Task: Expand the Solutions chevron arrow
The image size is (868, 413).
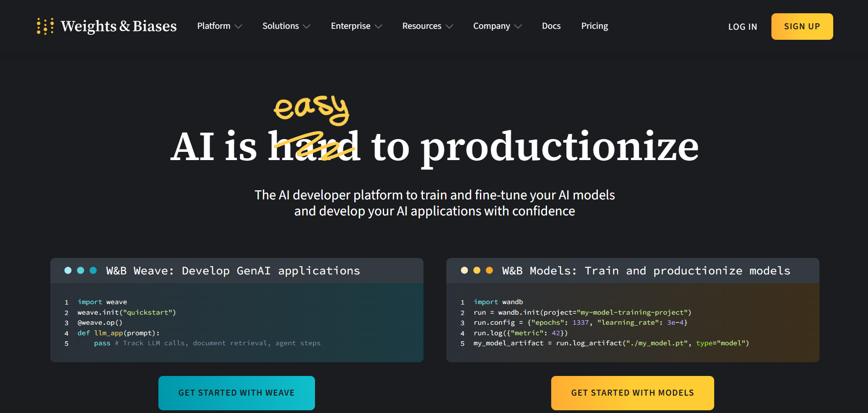Action: point(307,27)
